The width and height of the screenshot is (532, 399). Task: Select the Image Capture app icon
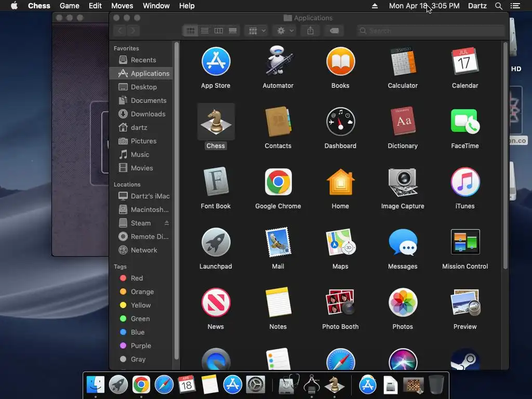(403, 182)
